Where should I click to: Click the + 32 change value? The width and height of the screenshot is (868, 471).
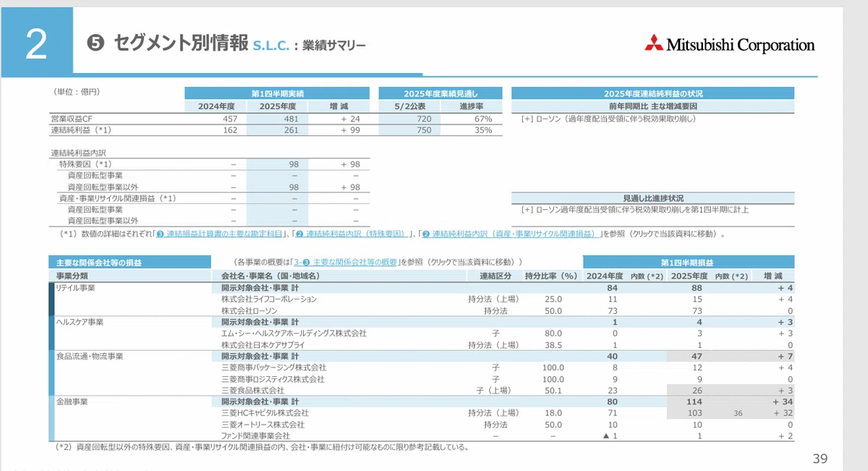click(x=783, y=413)
